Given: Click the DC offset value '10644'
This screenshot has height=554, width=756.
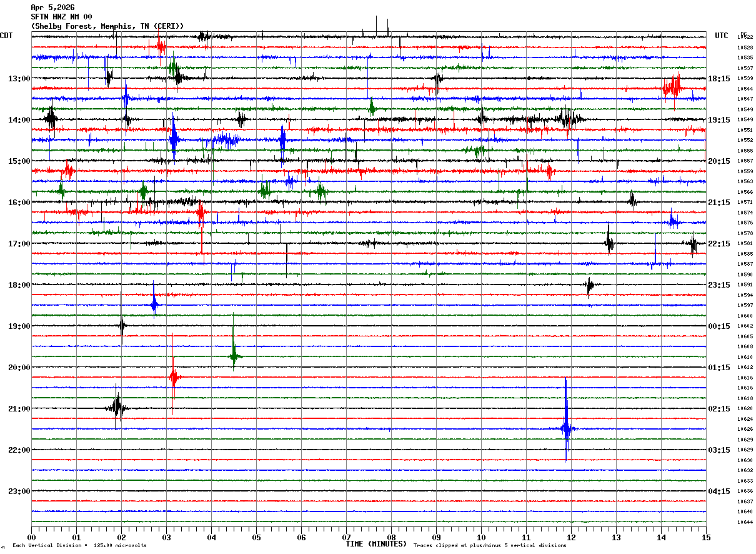Looking at the screenshot, I should 745,522.
